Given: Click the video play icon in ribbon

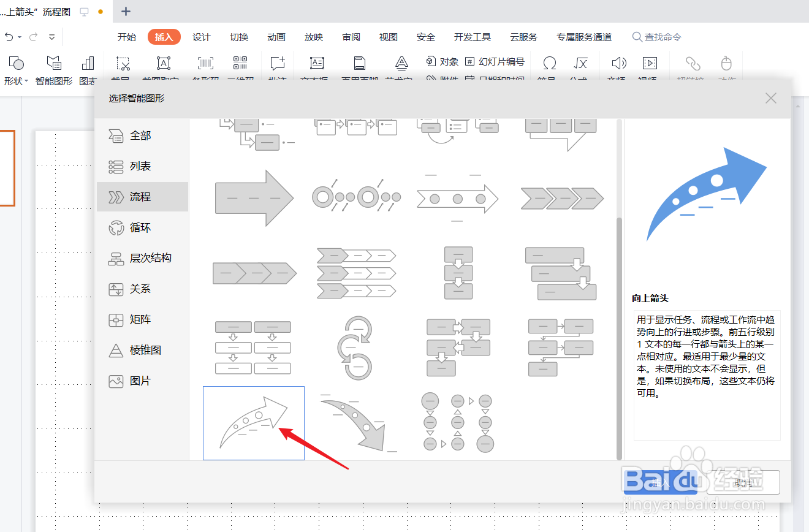Looking at the screenshot, I should [x=650, y=63].
